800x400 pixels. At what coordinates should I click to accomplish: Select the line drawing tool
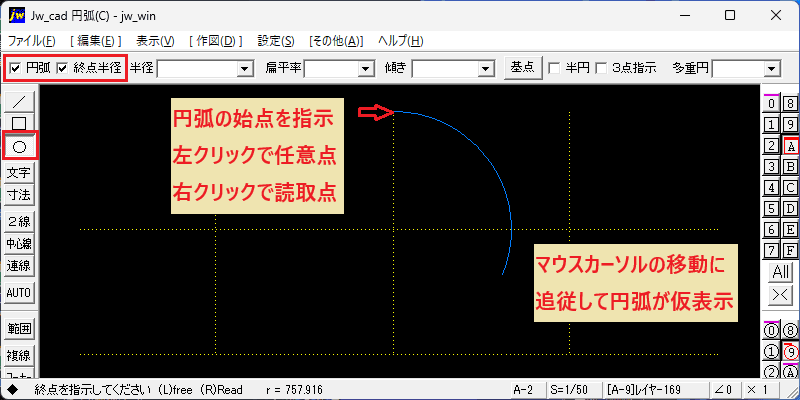pos(19,102)
